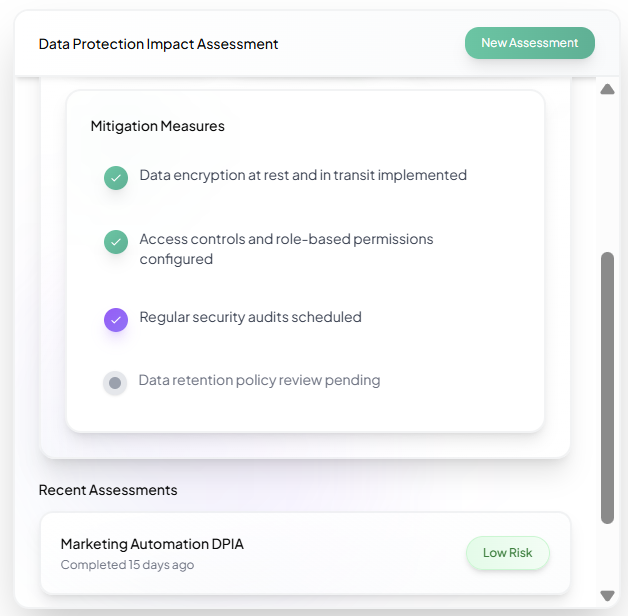This screenshot has height=616, width=628.
Task: Open the Marketing Automation DPIA assessment
Action: [x=152, y=544]
